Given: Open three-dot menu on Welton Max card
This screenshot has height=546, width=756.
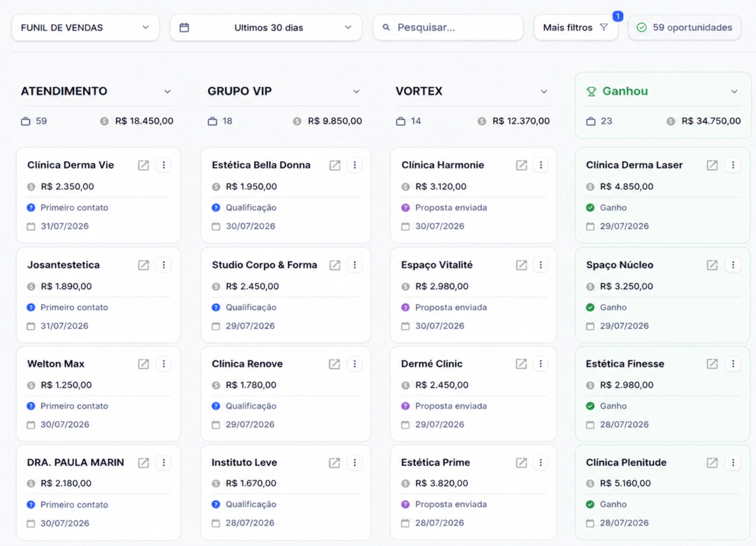Looking at the screenshot, I should (x=164, y=364).
